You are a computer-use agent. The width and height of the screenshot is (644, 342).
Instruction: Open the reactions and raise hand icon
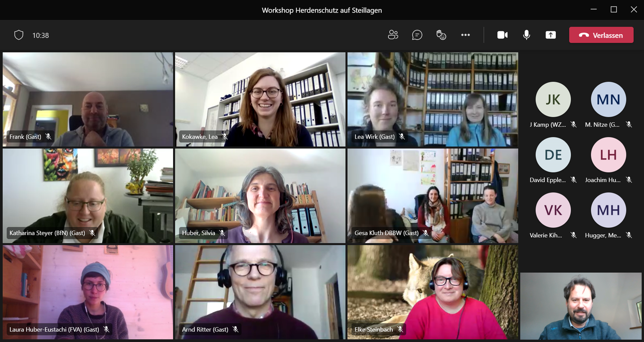tap(441, 35)
